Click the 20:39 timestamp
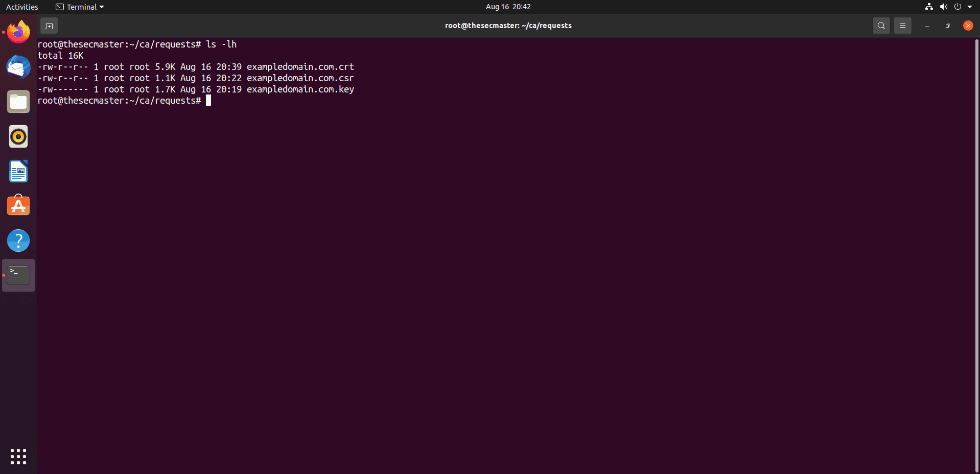The image size is (980, 474). coord(229,67)
